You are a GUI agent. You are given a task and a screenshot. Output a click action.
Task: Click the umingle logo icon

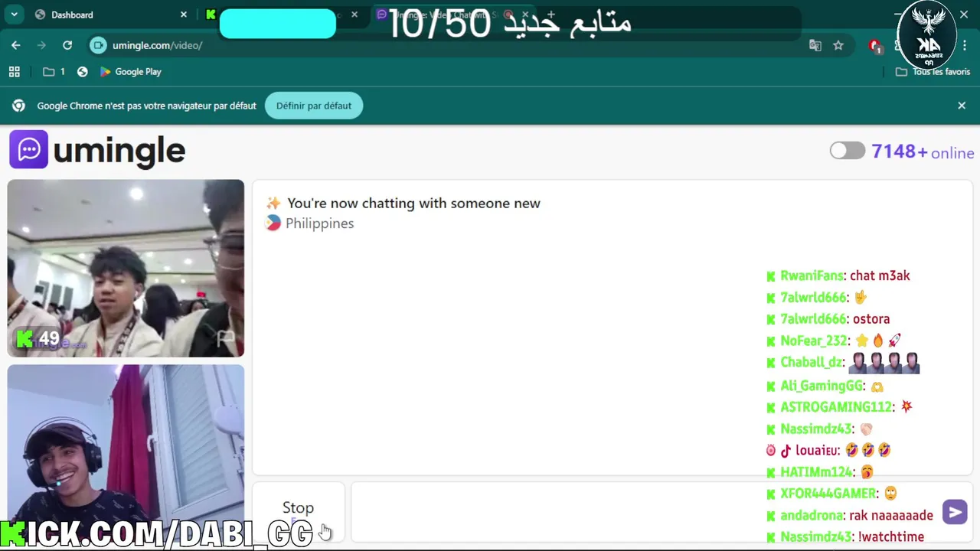(29, 149)
